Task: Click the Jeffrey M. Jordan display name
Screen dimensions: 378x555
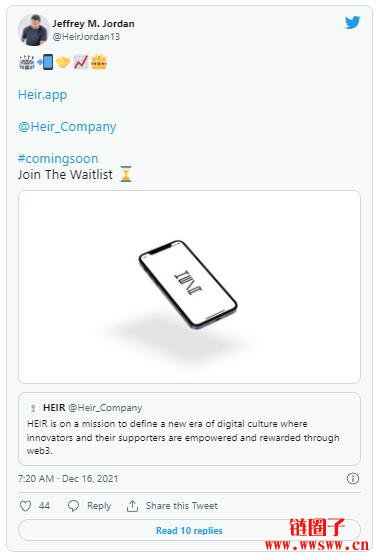Action: click(x=93, y=24)
